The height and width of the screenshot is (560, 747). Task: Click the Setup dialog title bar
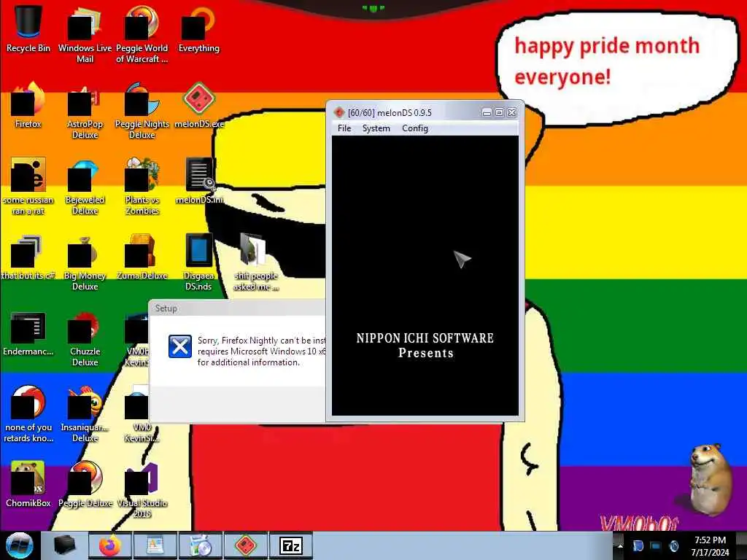pyautogui.click(x=237, y=308)
